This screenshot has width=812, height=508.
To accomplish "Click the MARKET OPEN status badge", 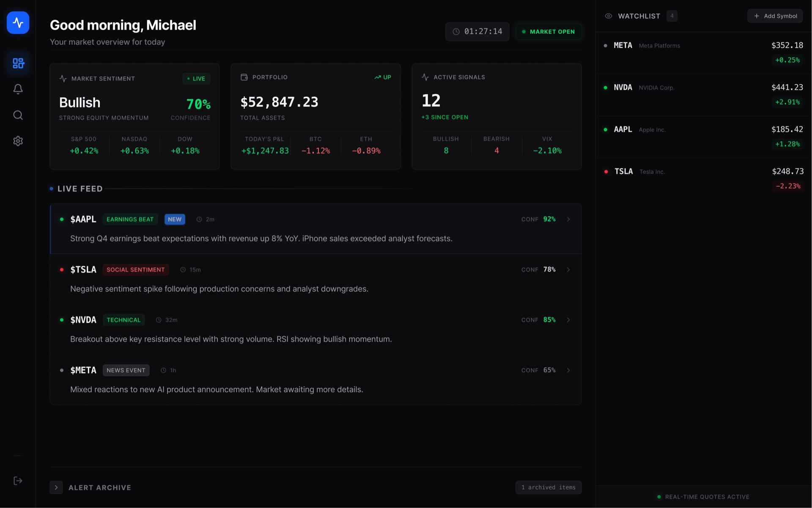I will pos(549,32).
